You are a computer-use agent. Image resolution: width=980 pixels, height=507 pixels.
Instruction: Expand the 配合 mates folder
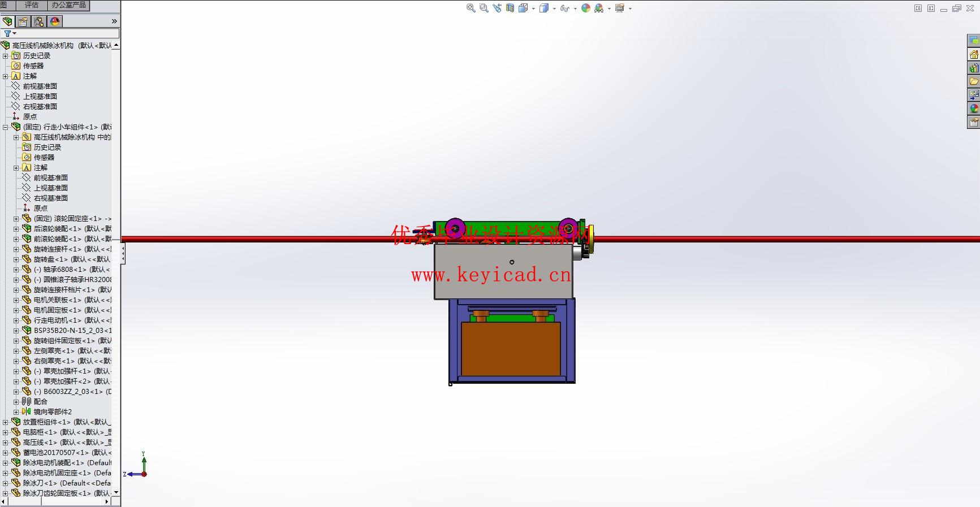pos(16,402)
